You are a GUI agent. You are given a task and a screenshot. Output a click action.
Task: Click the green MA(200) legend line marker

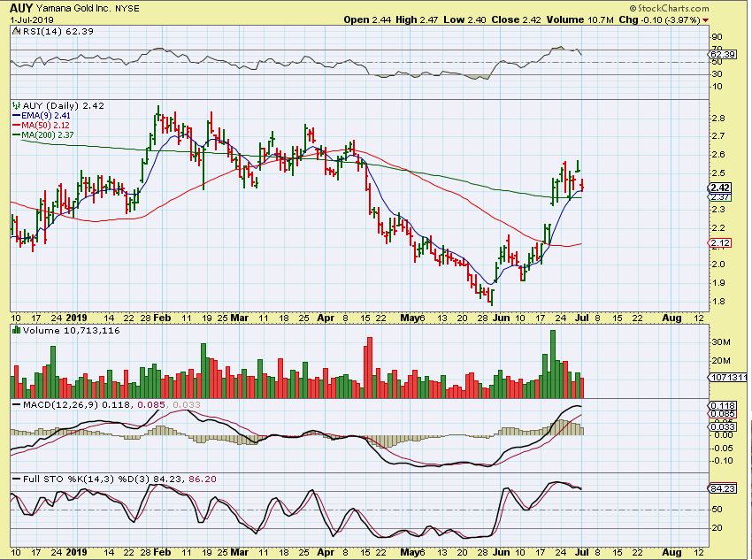click(17, 135)
